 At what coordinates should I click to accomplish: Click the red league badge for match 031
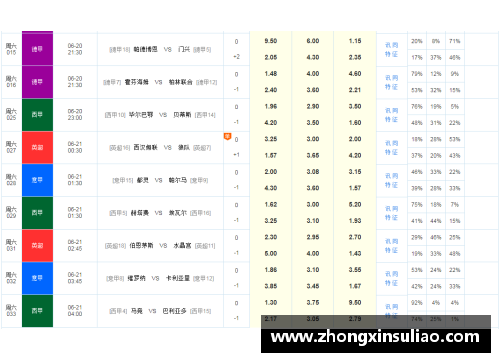point(37,245)
